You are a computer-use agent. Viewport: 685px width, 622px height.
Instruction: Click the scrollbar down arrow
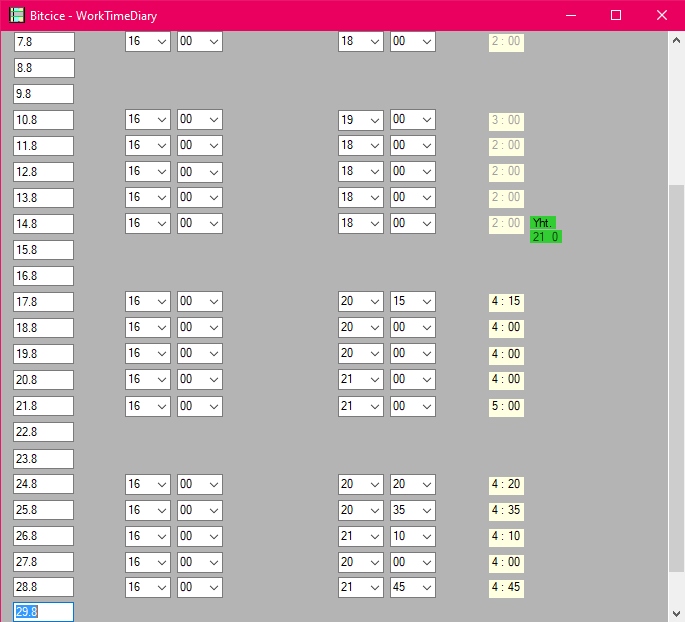tap(676, 613)
